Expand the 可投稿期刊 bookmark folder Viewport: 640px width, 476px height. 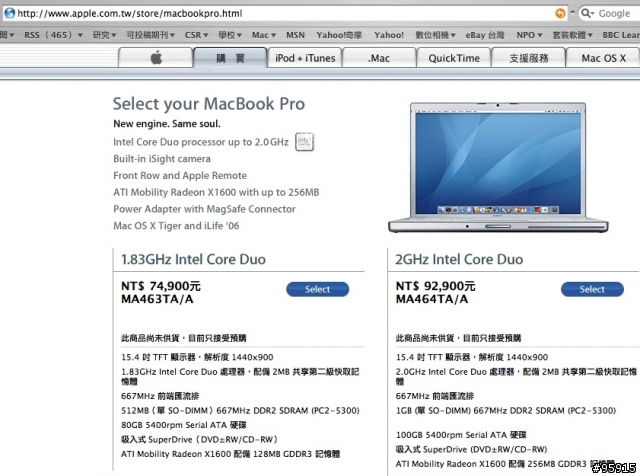[150, 35]
